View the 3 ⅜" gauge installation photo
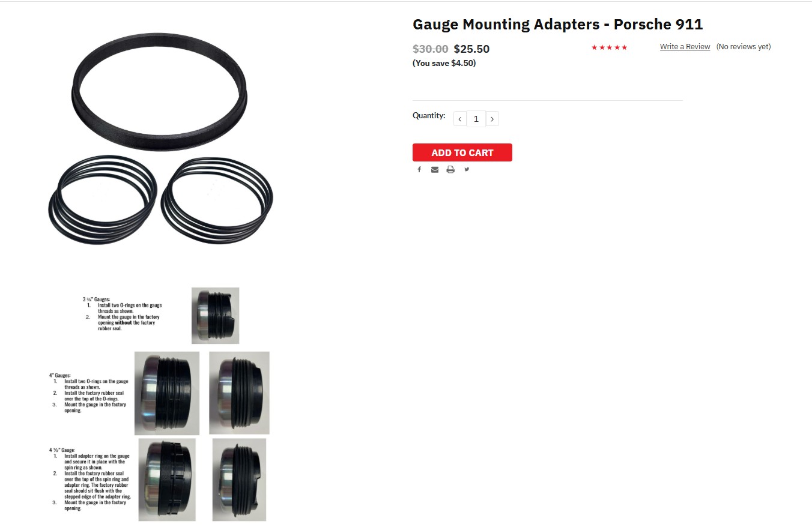 tap(215, 316)
